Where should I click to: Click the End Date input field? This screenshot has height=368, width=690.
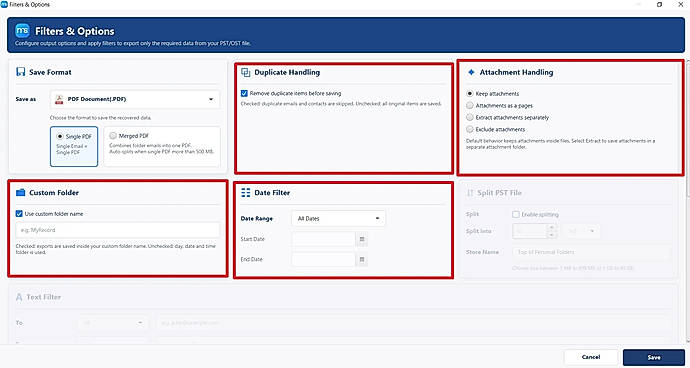point(323,260)
